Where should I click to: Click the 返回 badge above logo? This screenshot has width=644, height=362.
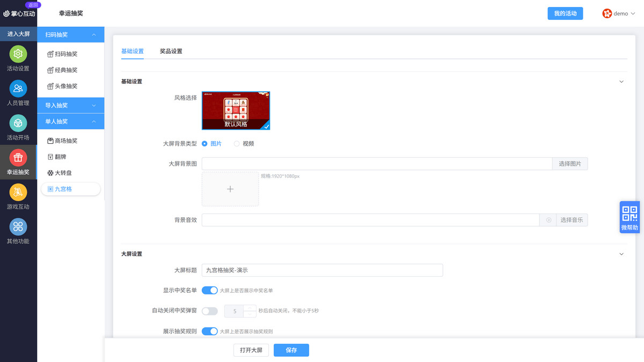33,4
